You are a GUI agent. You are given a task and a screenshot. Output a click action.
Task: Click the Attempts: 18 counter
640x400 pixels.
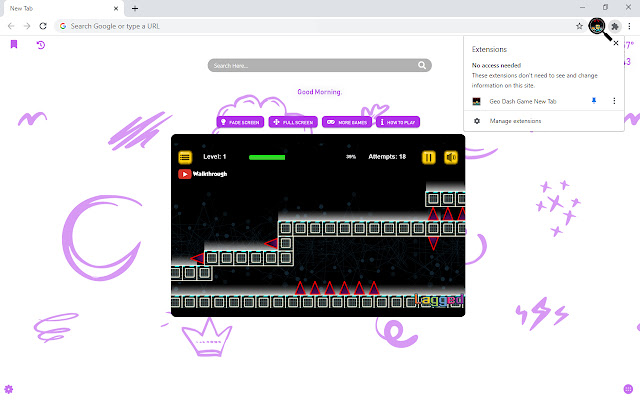(x=387, y=157)
